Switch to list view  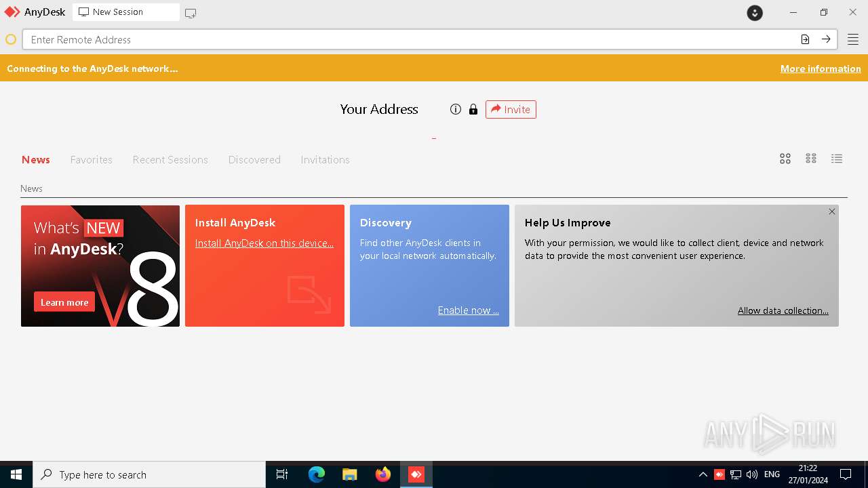pos(837,159)
